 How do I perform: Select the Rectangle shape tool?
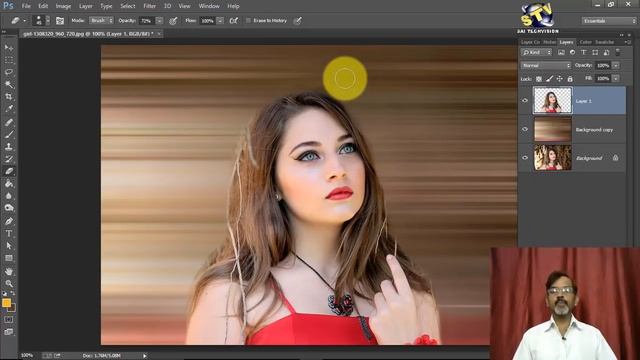[9, 258]
